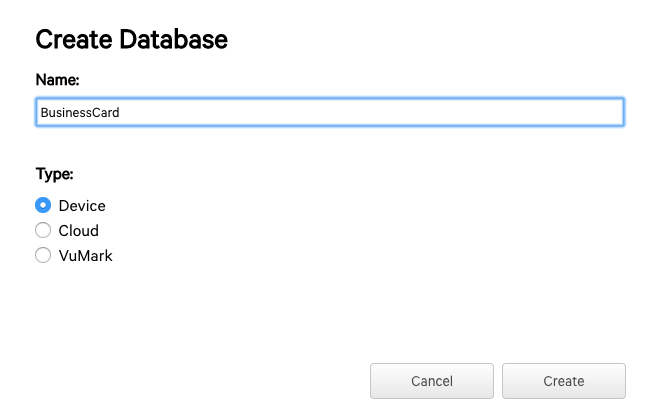Dismiss the dialog with Cancel
Screen dimensions: 649x414
coord(432,381)
